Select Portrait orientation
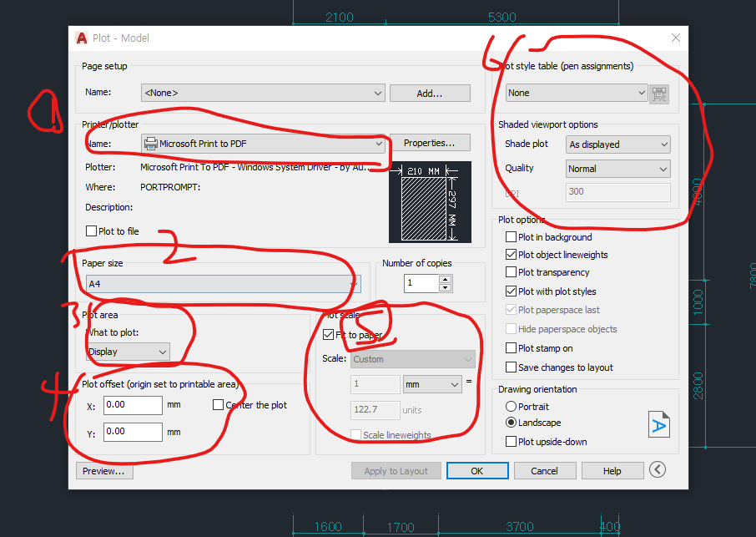 click(x=511, y=406)
